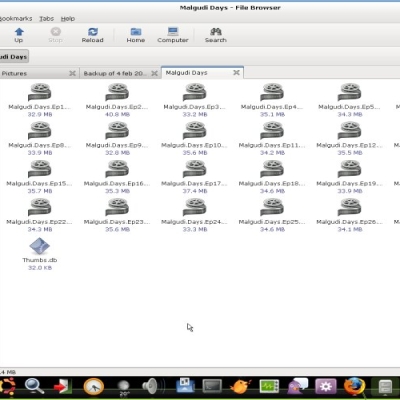Image resolution: width=400 pixels, height=400 pixels.
Task: Select Malgudi.Days.Ep9 video file icon
Action: [x=117, y=131]
